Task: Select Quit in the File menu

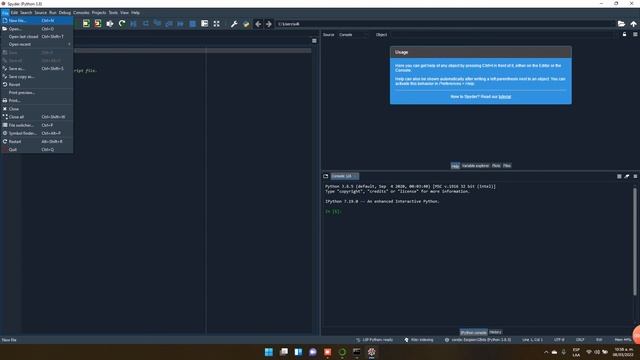Action: [x=37, y=150]
